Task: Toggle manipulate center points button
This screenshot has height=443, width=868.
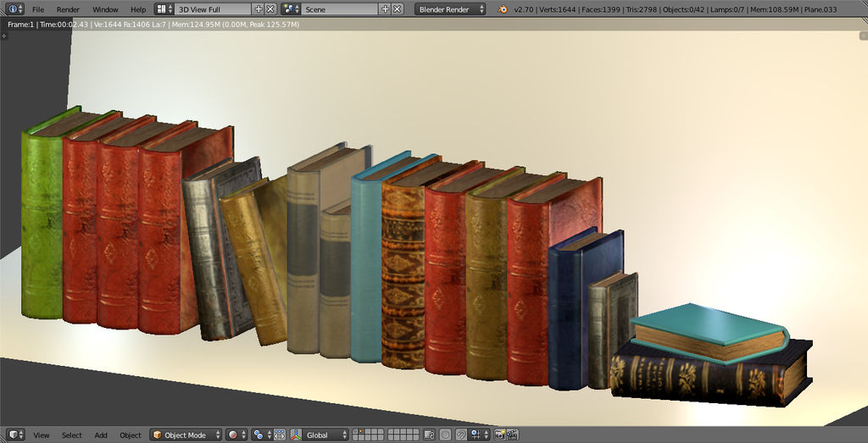Action: click(x=279, y=435)
